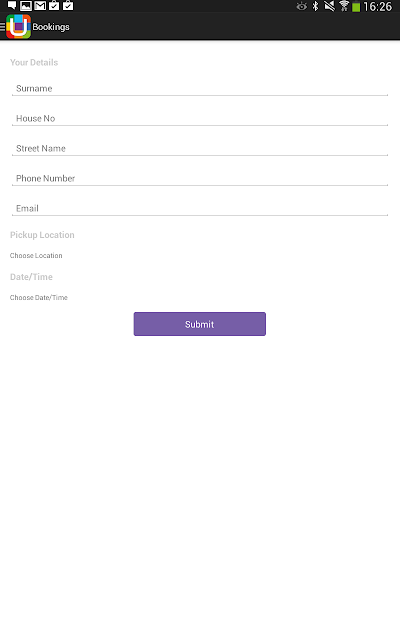
Task: Tap the image notification icon in status bar
Action: [26, 6]
